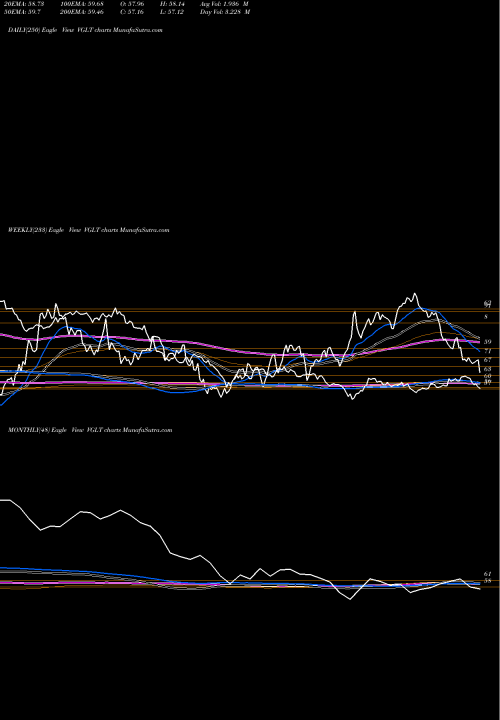The height and width of the screenshot is (720, 500).
Task: Click the 67 price label on weekly chart
Action: click(x=488, y=360)
